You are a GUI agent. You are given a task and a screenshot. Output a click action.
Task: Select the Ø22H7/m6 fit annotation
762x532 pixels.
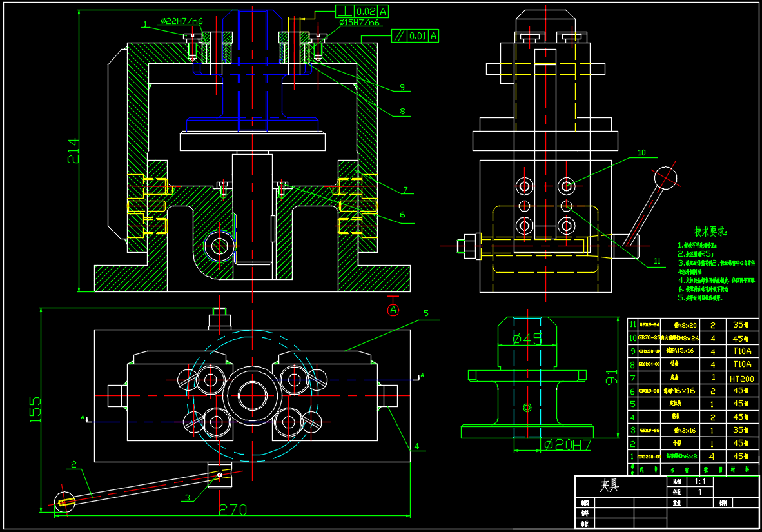tap(181, 21)
